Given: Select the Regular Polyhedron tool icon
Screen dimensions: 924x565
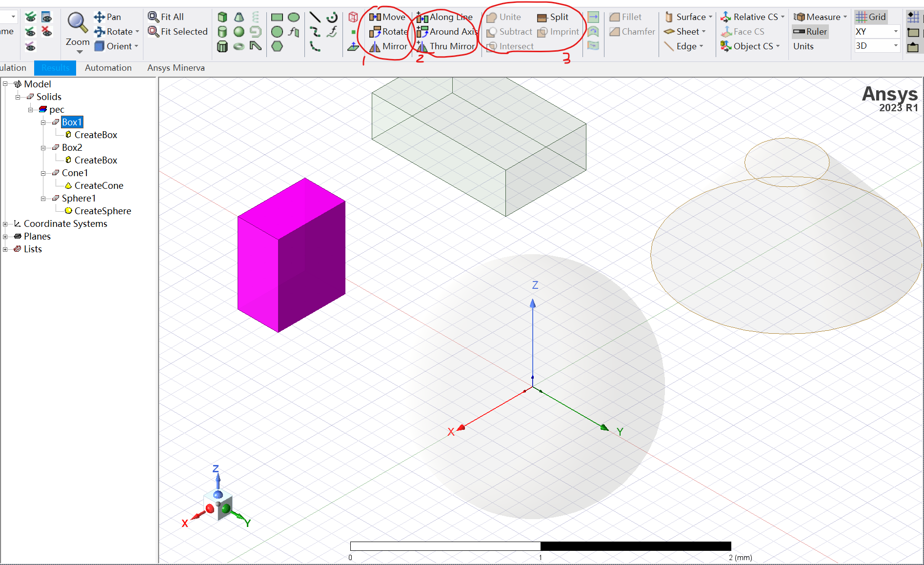Looking at the screenshot, I should pyautogui.click(x=222, y=46).
